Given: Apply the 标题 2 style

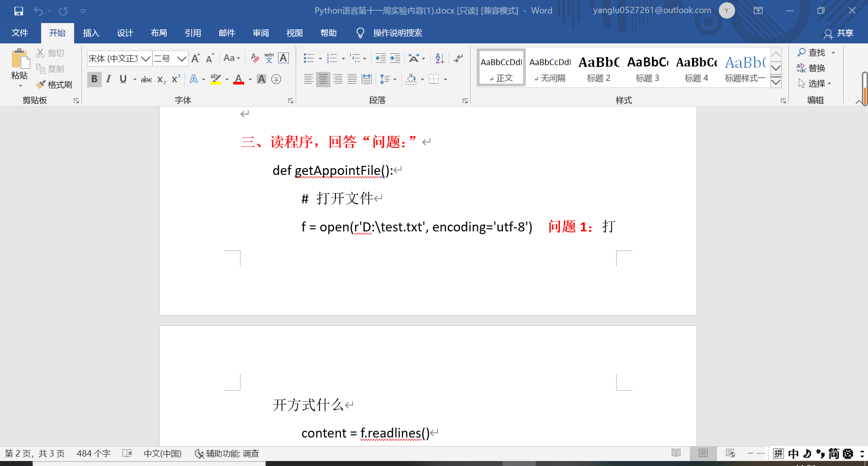Looking at the screenshot, I should tap(599, 68).
